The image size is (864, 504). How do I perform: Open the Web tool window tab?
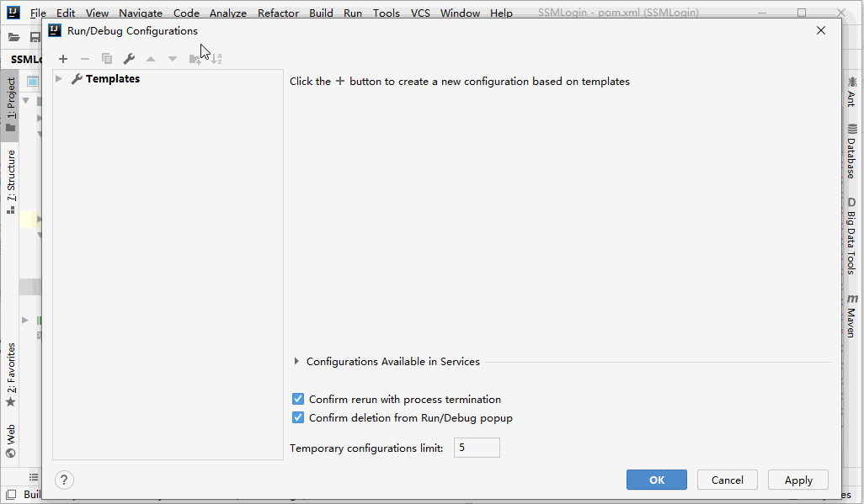pos(10,441)
